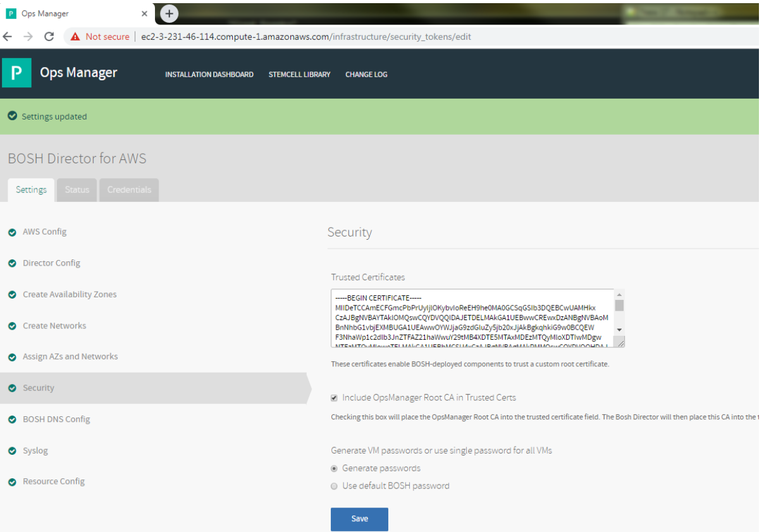Open the AWS Config settings page
The width and height of the screenshot is (764, 532).
[x=44, y=232]
